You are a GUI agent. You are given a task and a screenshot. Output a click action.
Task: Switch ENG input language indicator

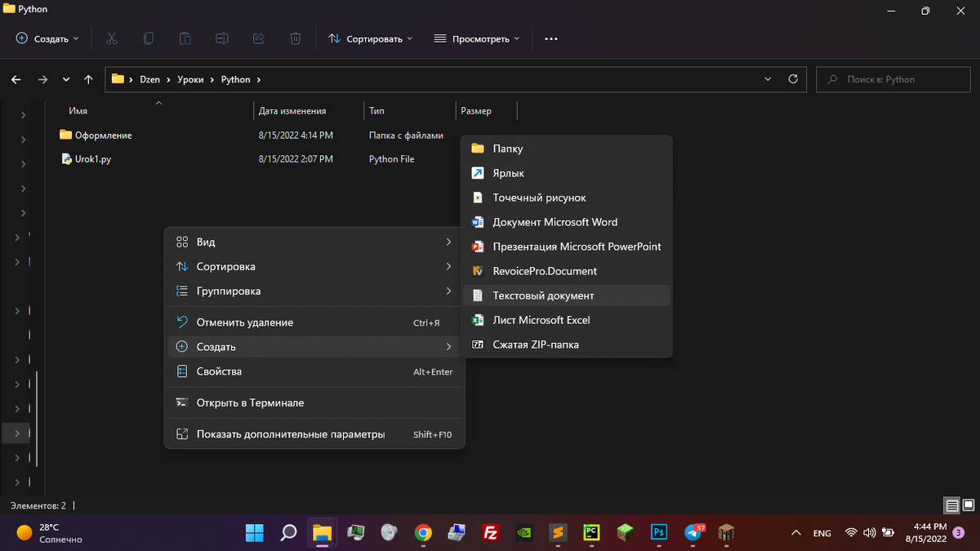coord(822,533)
